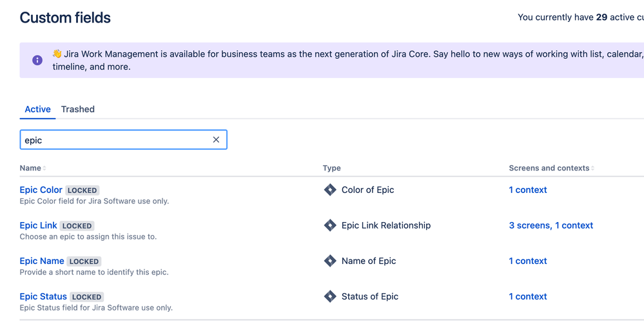Click the LOCKED badge beside Epic Link

77,226
